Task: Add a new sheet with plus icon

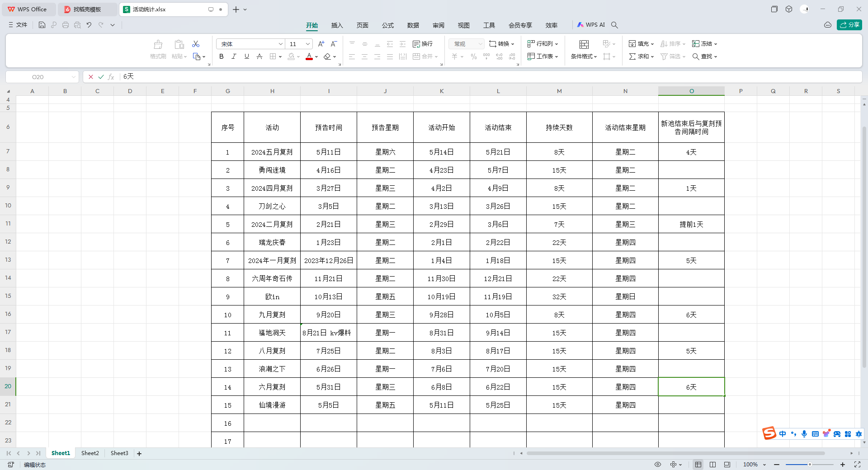Action: 139,453
